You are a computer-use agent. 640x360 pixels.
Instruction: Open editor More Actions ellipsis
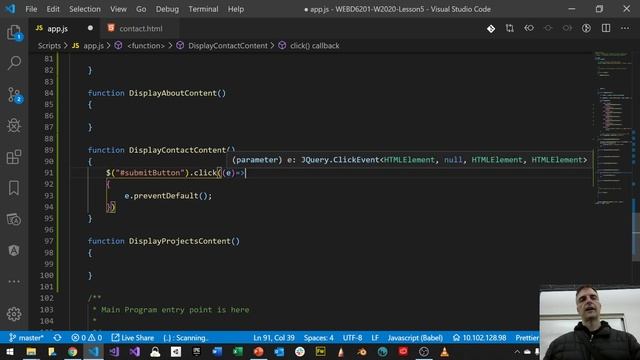pyautogui.click(x=625, y=28)
